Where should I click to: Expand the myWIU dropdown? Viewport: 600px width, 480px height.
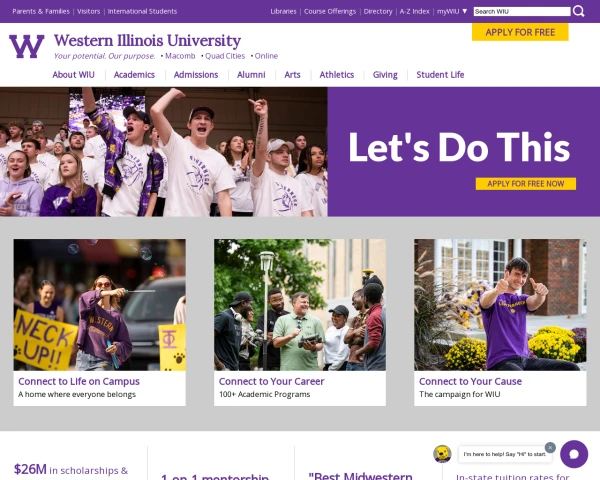[452, 11]
